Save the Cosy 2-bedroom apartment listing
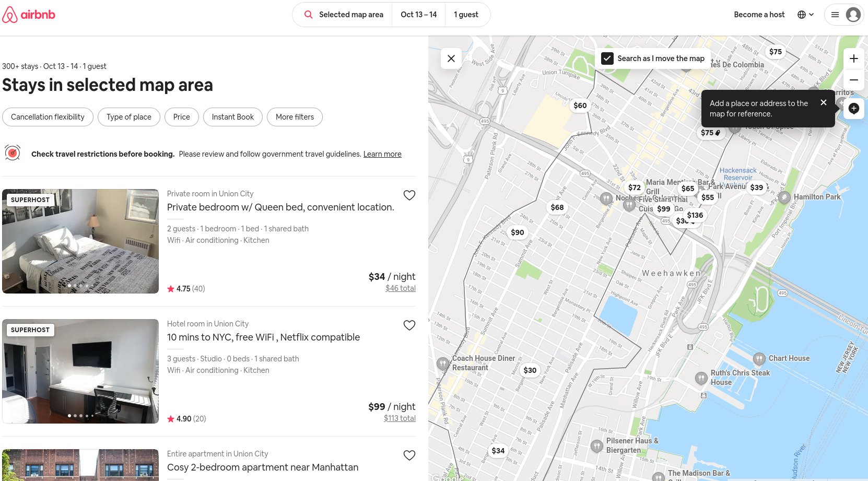The image size is (868, 481). pyautogui.click(x=409, y=455)
